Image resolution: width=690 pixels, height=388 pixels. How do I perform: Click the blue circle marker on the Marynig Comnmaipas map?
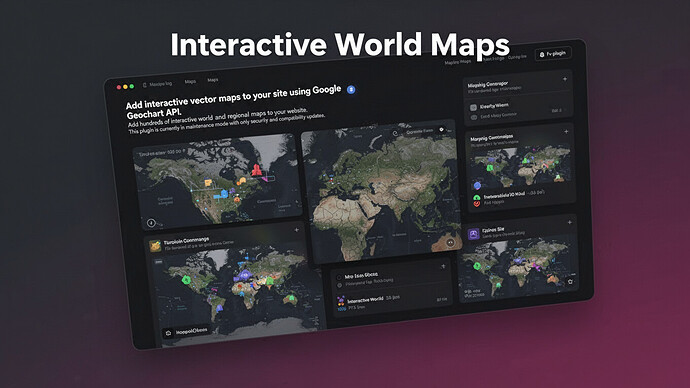click(477, 185)
